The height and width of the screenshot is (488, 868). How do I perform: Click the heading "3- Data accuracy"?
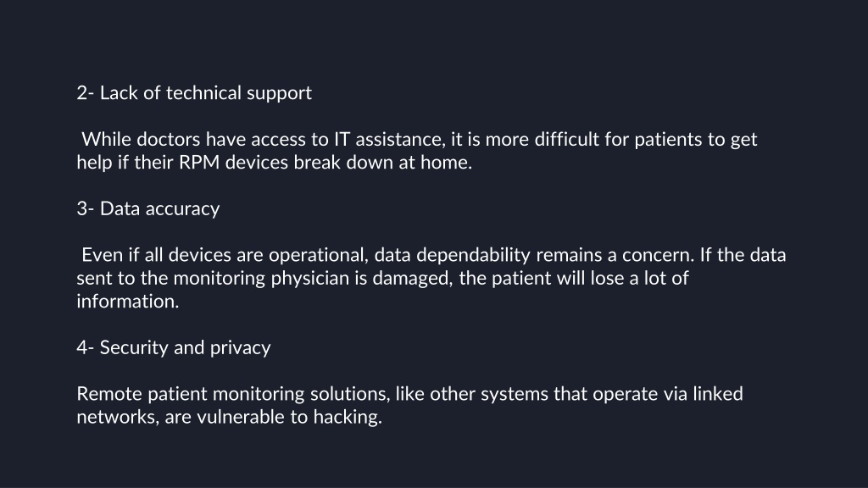[x=148, y=208]
